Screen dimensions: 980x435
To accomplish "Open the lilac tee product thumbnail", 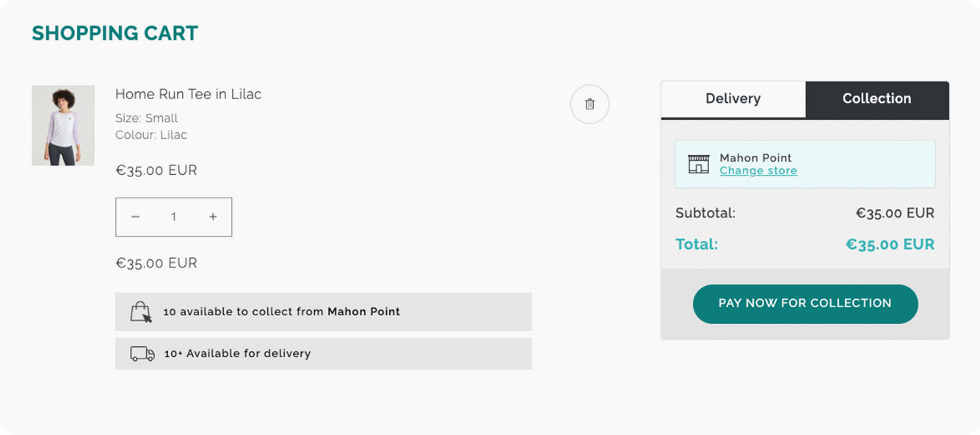I will coord(63,126).
